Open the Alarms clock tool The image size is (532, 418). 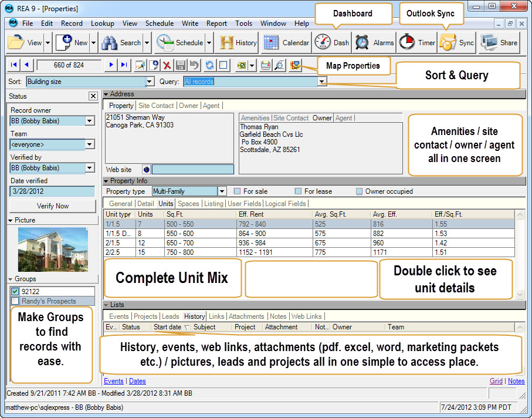pos(375,43)
